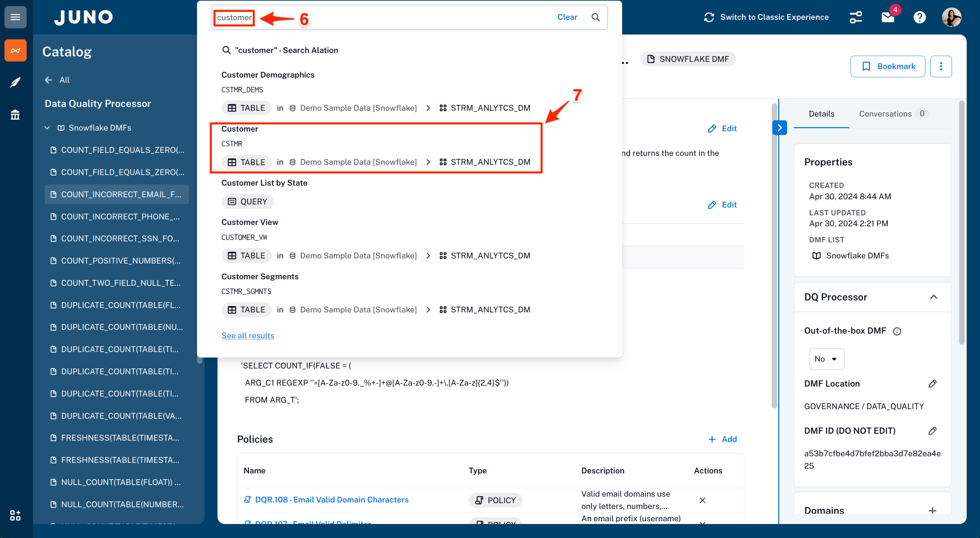
Task: Collapse the right details panel arrow
Action: click(780, 127)
